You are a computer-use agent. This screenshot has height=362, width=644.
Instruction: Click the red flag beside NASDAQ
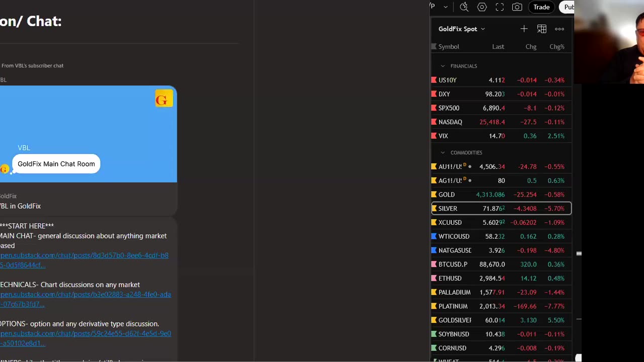(434, 122)
